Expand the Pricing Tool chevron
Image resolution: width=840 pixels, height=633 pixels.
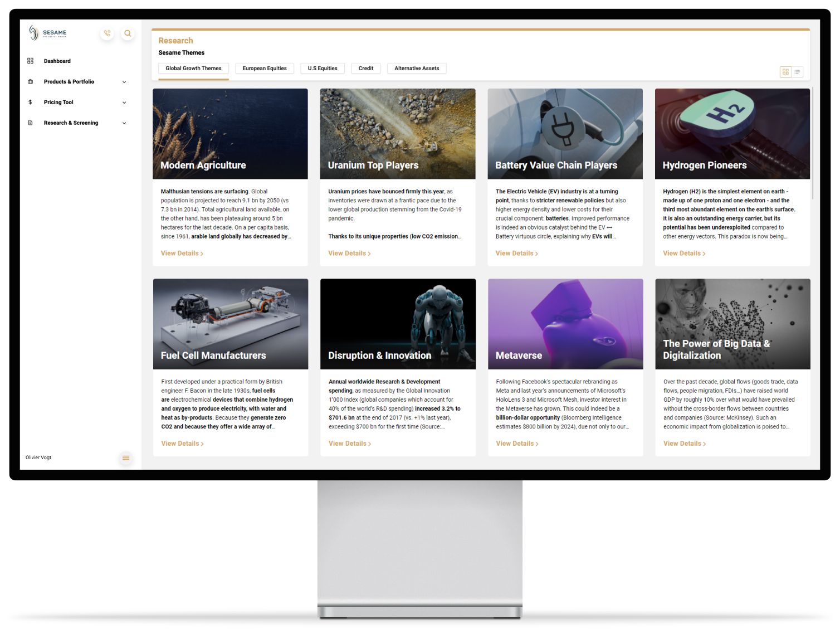[x=124, y=103]
